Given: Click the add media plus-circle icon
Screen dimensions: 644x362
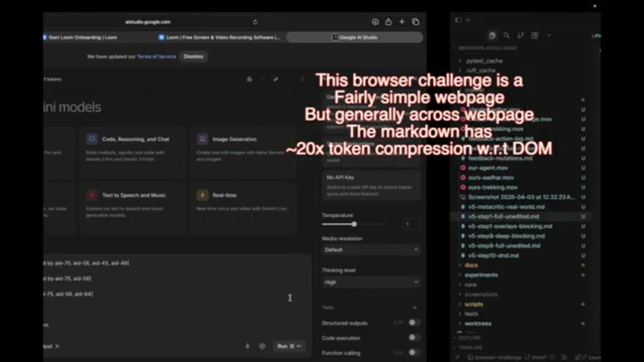Looking at the screenshot, I should tap(262, 346).
